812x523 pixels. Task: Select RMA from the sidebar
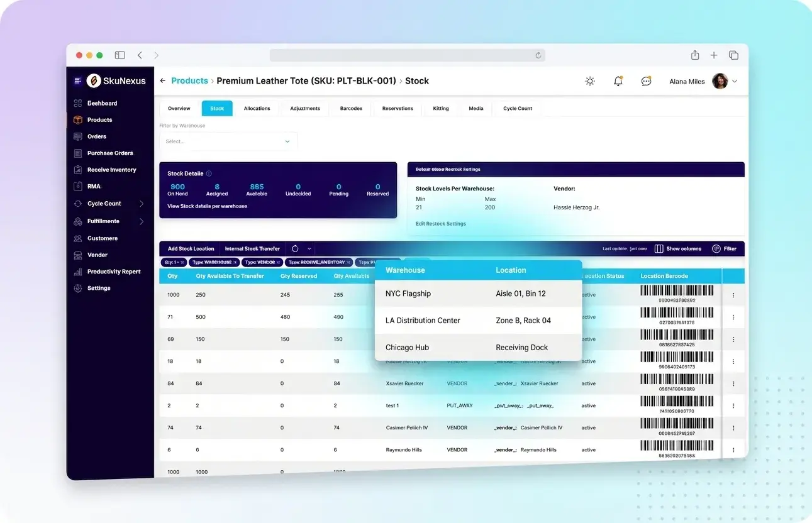[92, 186]
